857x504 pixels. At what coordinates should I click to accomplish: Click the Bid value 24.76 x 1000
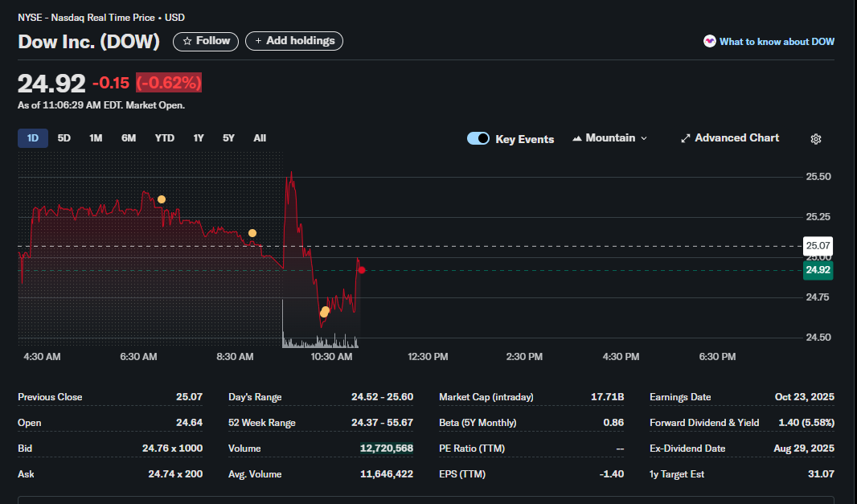pyautogui.click(x=172, y=449)
